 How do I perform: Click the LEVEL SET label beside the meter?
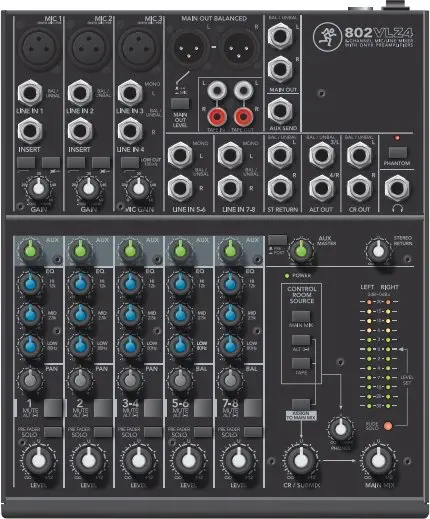pos(407,380)
